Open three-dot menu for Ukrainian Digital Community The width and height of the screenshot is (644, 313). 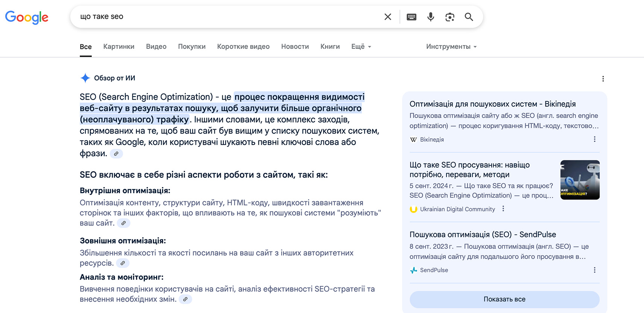(x=503, y=209)
